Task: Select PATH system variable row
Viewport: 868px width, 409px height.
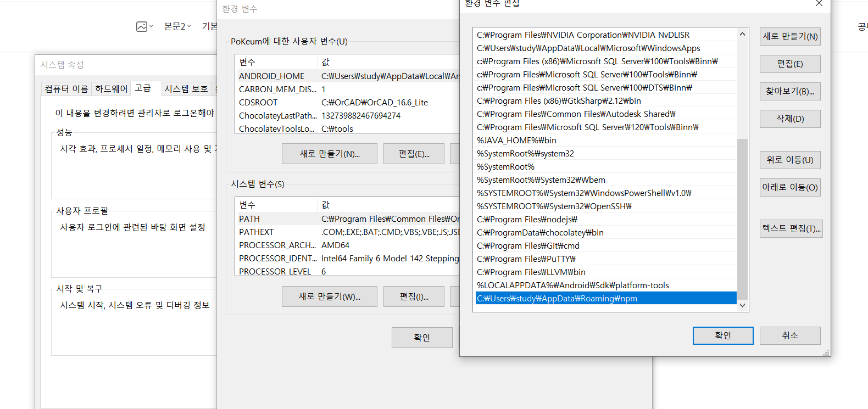Action: click(347, 218)
